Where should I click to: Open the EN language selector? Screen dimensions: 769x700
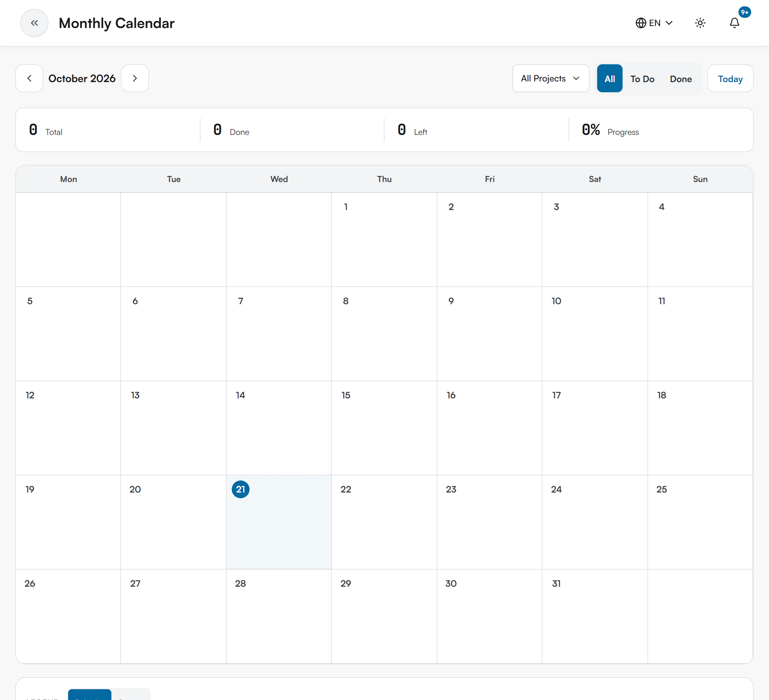click(654, 23)
